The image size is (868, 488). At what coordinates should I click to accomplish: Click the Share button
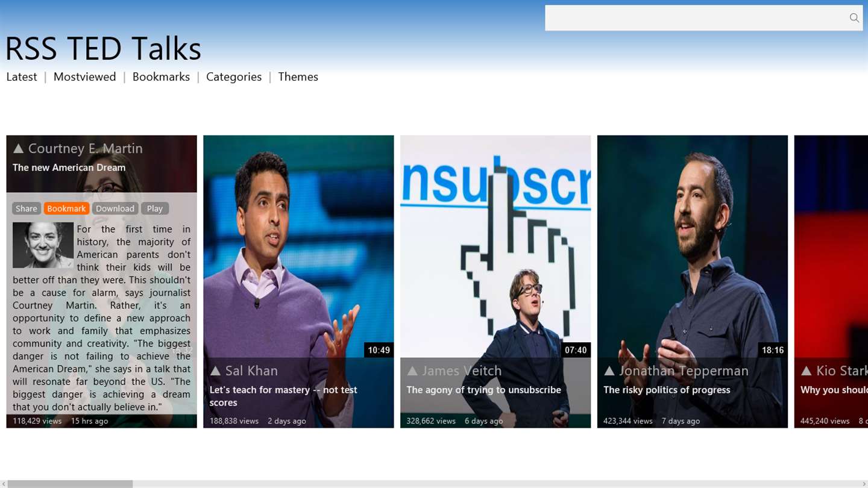pos(26,208)
